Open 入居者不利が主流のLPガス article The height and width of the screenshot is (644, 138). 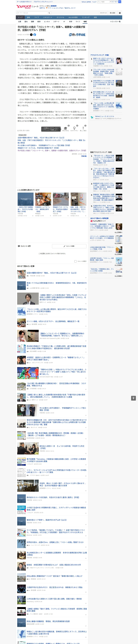[55, 588]
